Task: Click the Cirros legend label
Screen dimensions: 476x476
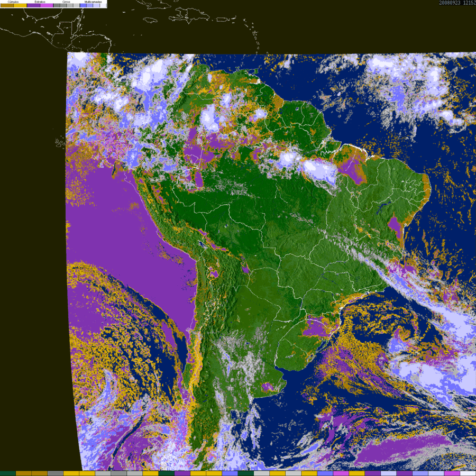Action: [66, 2]
